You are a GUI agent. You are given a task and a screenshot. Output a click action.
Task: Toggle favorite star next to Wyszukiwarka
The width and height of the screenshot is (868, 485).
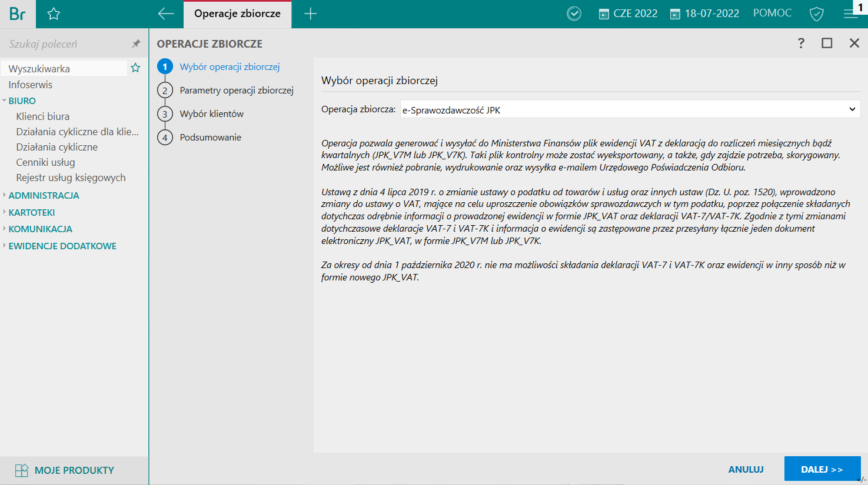pyautogui.click(x=135, y=68)
